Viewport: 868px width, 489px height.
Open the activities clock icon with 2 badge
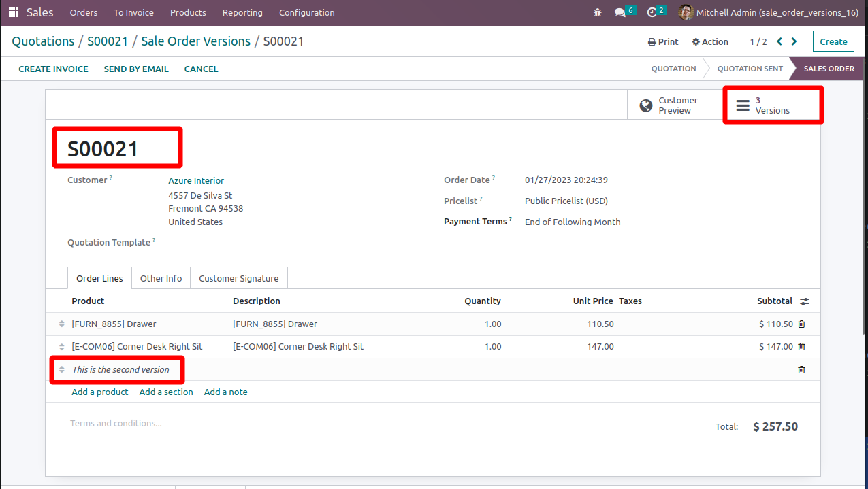[x=656, y=12]
